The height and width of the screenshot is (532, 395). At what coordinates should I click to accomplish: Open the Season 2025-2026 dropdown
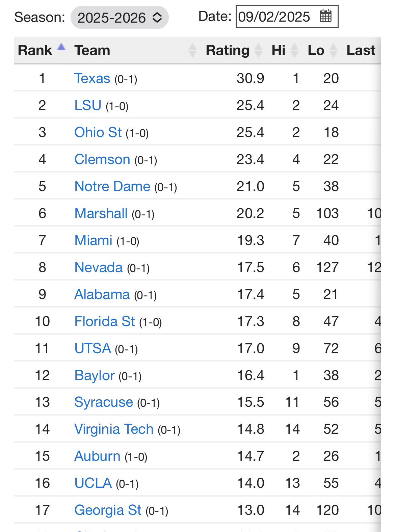pyautogui.click(x=120, y=18)
